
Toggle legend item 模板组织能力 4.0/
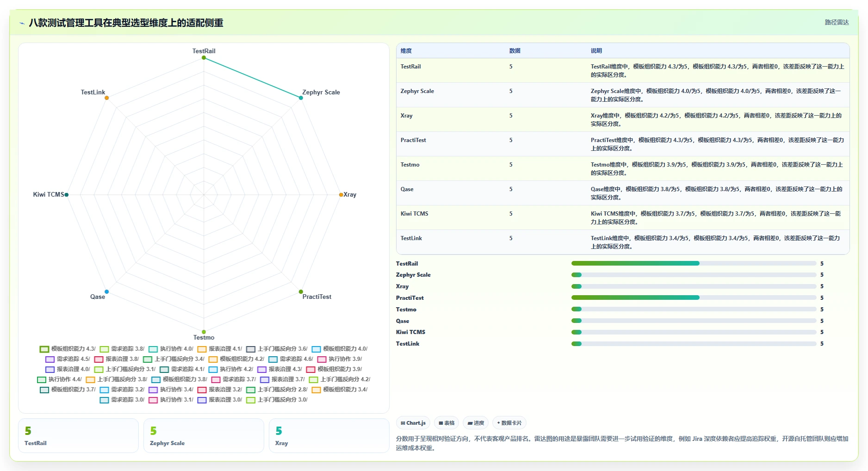340,349
